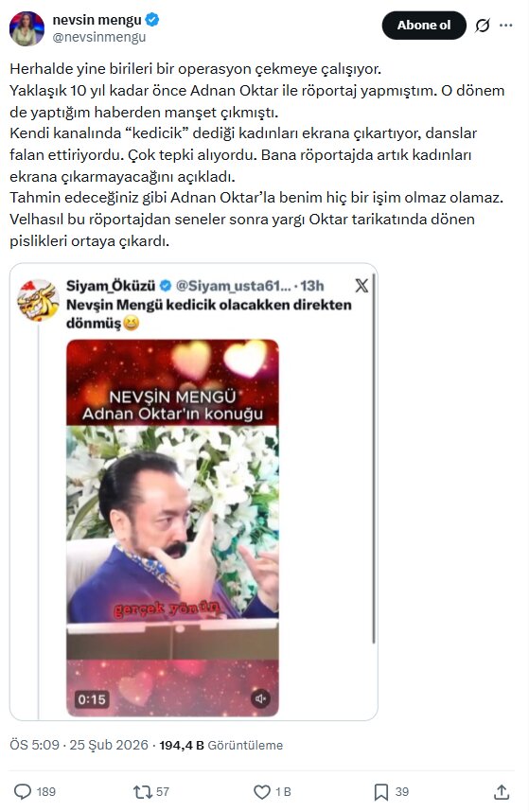Click the Abone ol subscribe button
529x812 pixels.
[x=424, y=25]
